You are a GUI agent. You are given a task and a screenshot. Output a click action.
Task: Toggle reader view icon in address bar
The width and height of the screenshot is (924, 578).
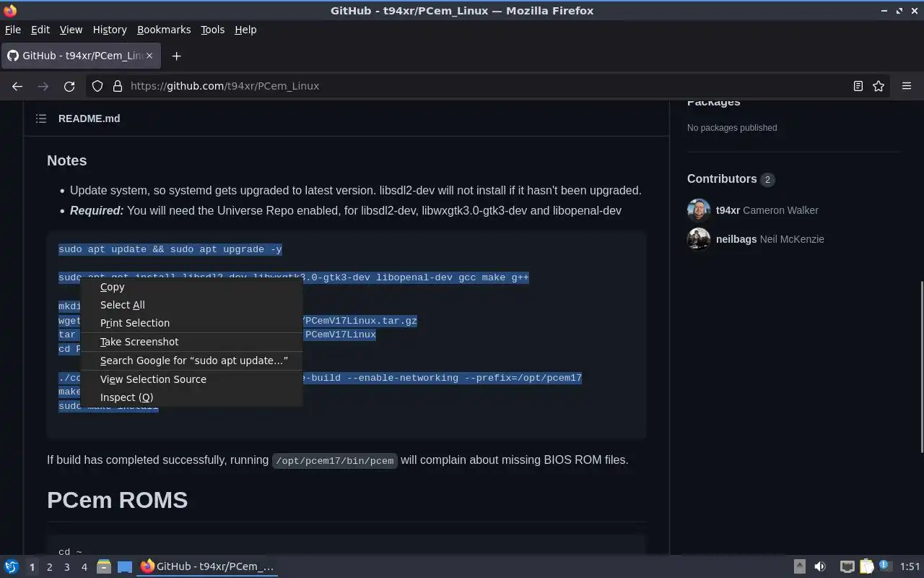pyautogui.click(x=858, y=86)
